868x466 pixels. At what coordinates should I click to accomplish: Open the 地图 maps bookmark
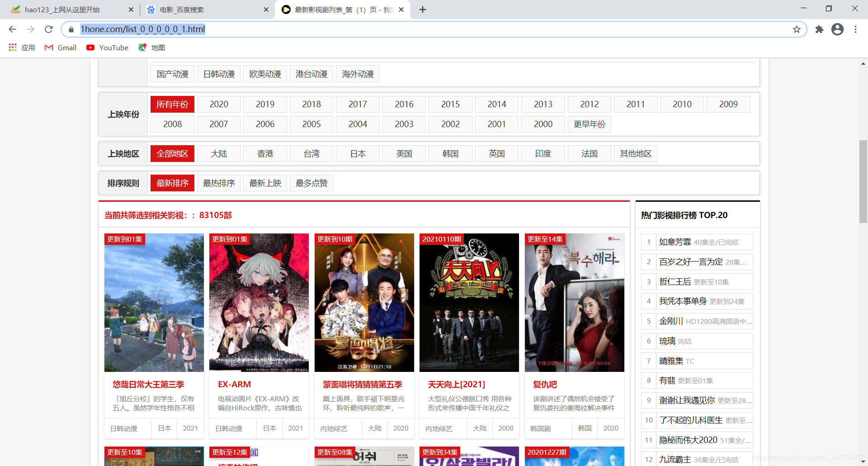pyautogui.click(x=152, y=48)
